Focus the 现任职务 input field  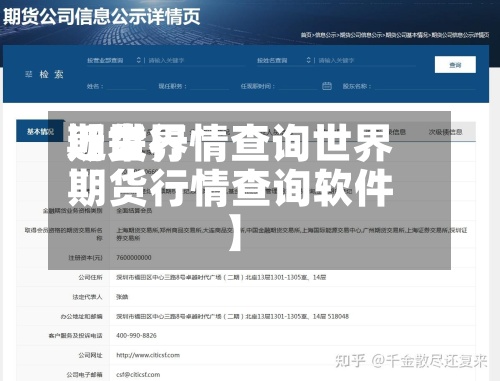tap(209, 86)
